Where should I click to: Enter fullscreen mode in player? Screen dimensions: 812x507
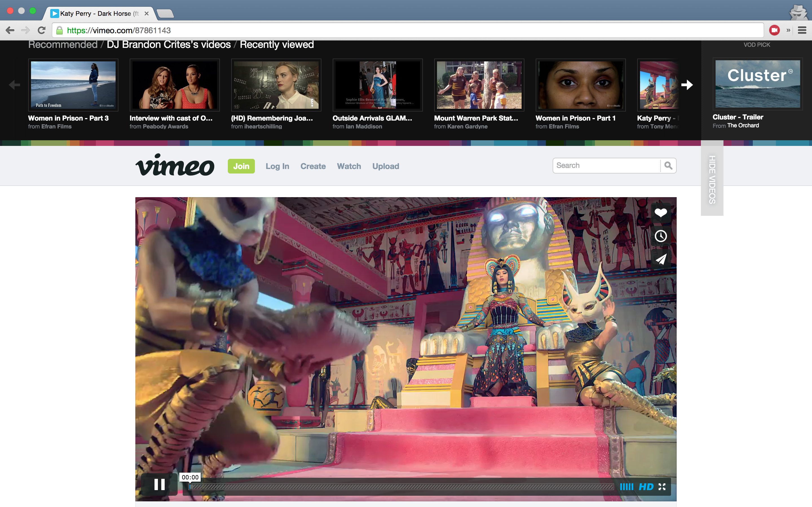662,486
